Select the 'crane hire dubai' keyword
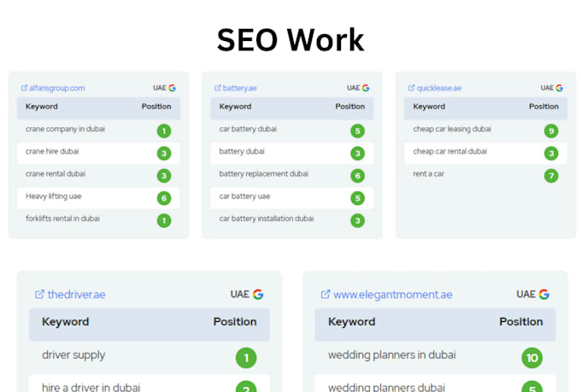 [52, 151]
